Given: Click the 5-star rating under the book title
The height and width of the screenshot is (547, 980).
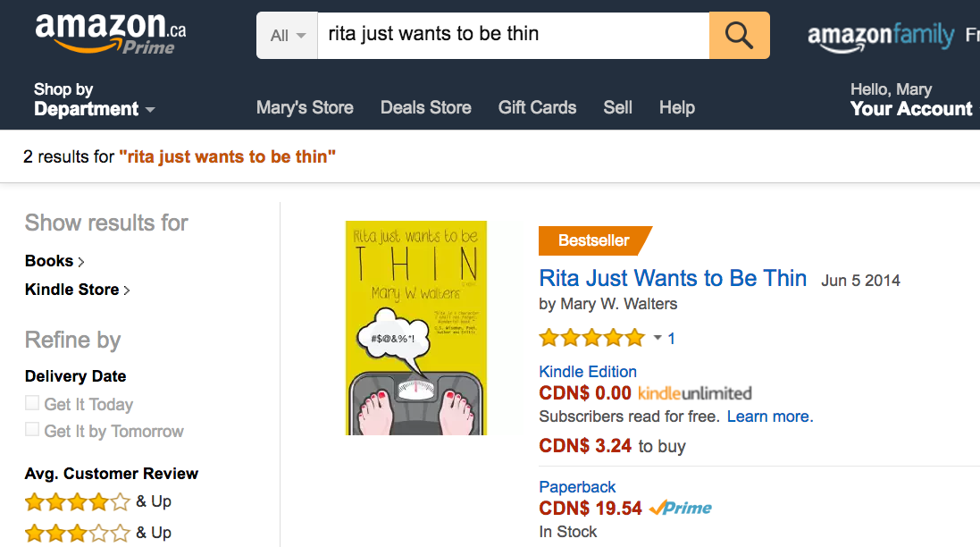Looking at the screenshot, I should click(592, 338).
